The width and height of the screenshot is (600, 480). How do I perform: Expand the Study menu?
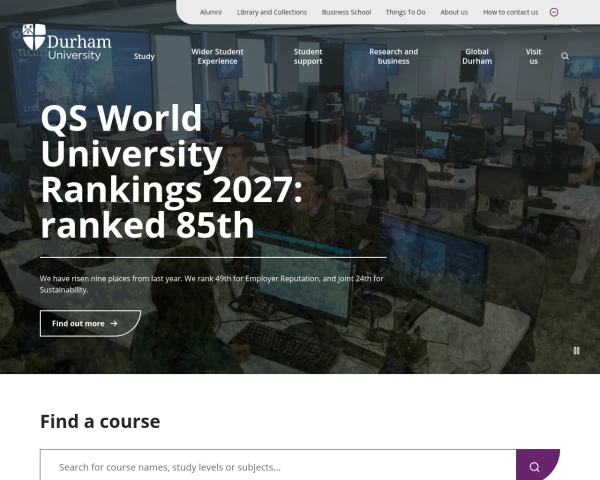144,56
